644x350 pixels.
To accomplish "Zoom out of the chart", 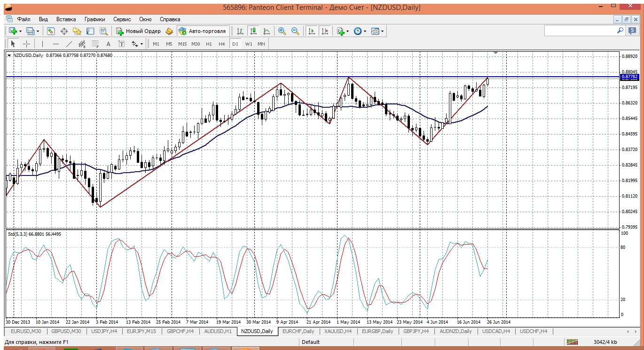I will pos(295,31).
